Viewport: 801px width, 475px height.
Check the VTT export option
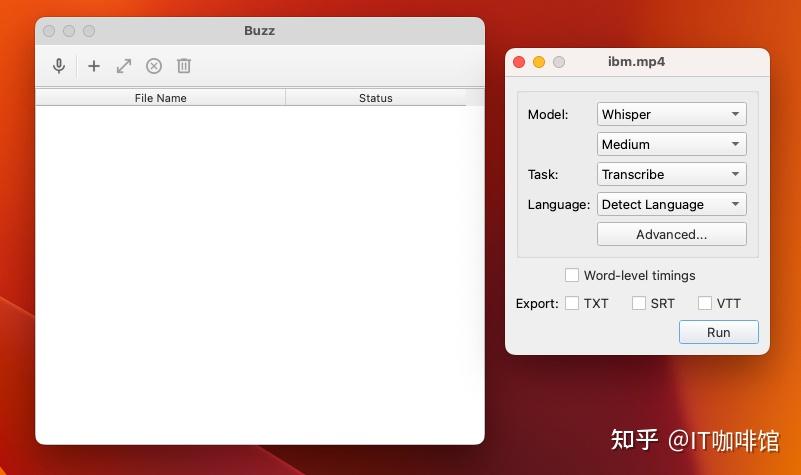pos(704,303)
